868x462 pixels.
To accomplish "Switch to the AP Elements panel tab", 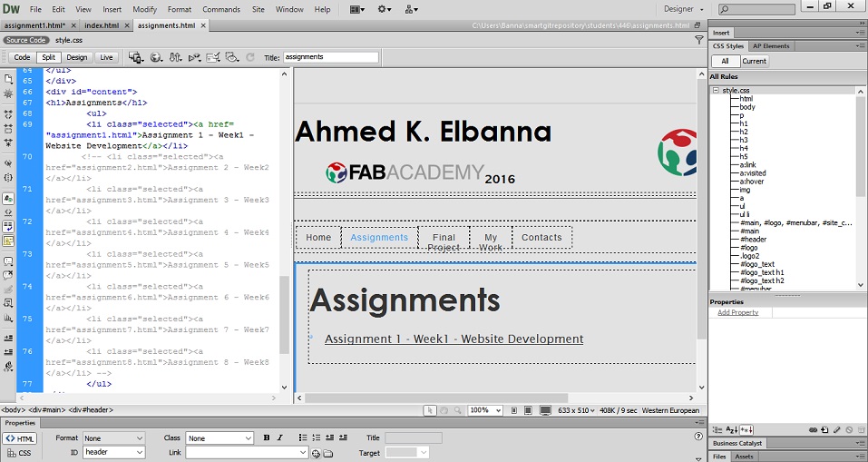I will point(771,46).
